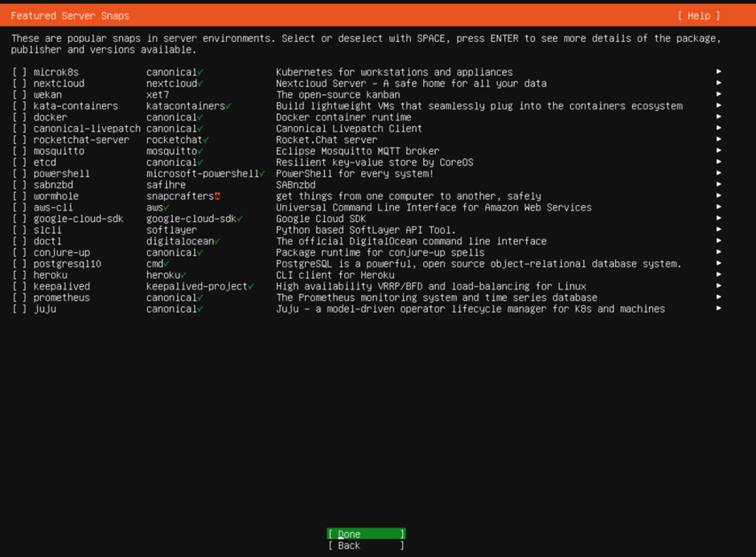
Task: Click the verified checkmark next to digitalocean
Action: coord(217,241)
